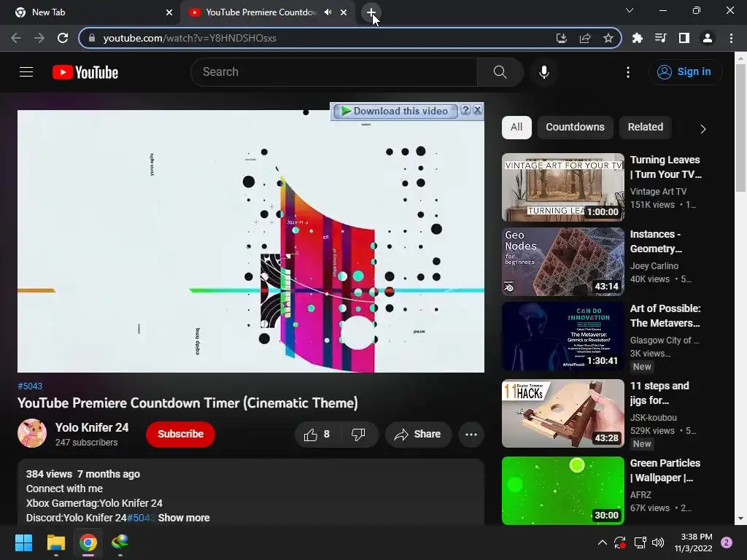Close the YouTube Premiere Countdown tab
Viewport: 747px width, 560px height.
coord(344,12)
